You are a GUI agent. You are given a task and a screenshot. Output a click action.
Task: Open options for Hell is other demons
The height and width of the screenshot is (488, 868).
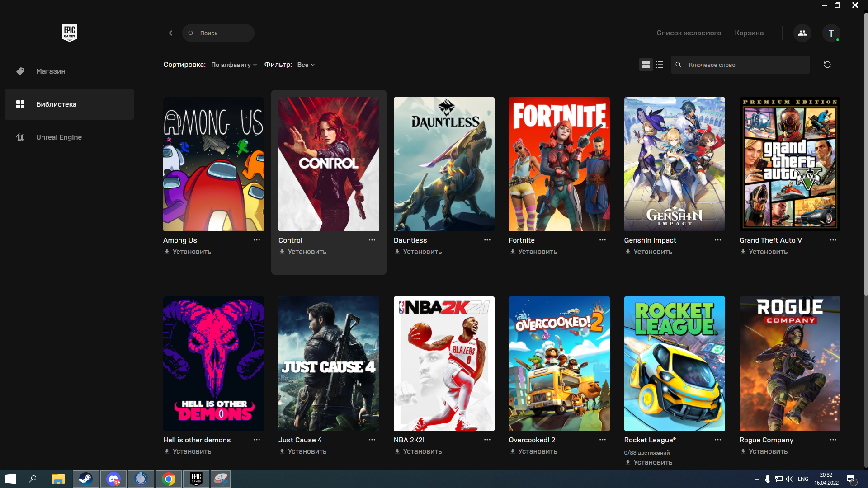[257, 440]
